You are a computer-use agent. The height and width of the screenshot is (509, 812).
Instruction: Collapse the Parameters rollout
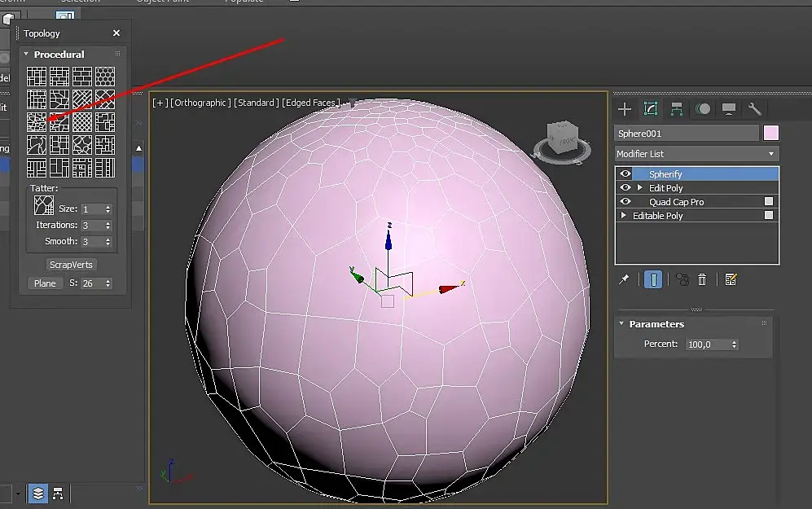click(x=621, y=323)
